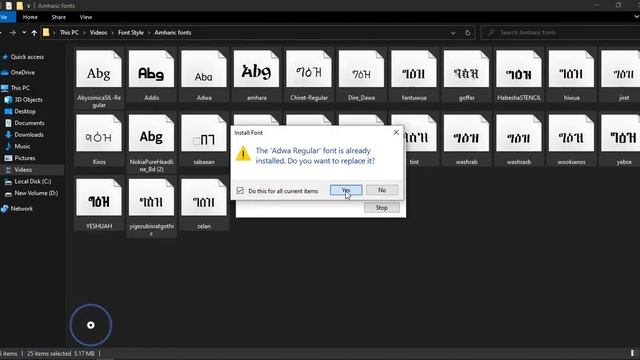Click 'This PC' in address breadcrumb
The width and height of the screenshot is (640, 360).
[x=69, y=33]
